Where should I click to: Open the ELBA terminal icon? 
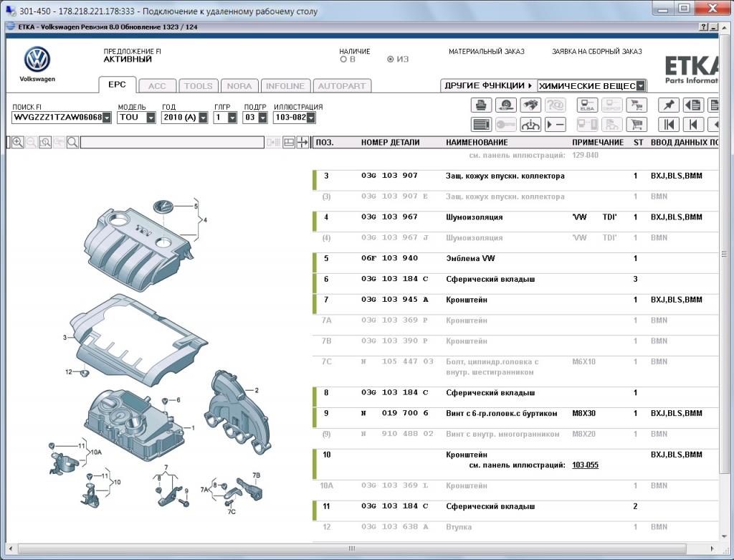click(x=587, y=105)
